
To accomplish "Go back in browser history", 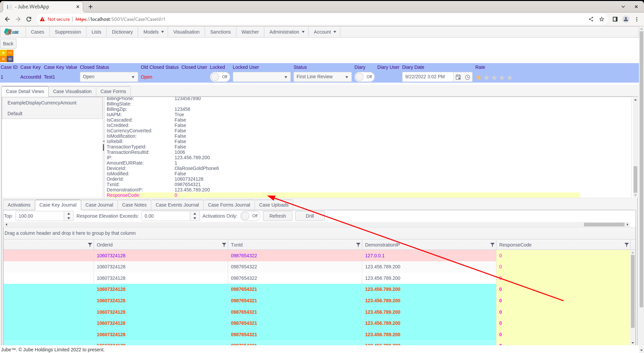I will 7,19.
